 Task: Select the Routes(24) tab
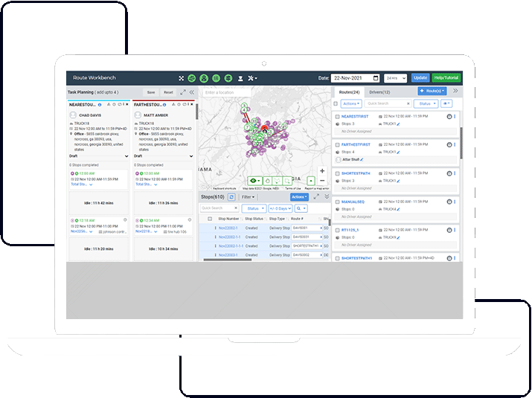[x=350, y=92]
